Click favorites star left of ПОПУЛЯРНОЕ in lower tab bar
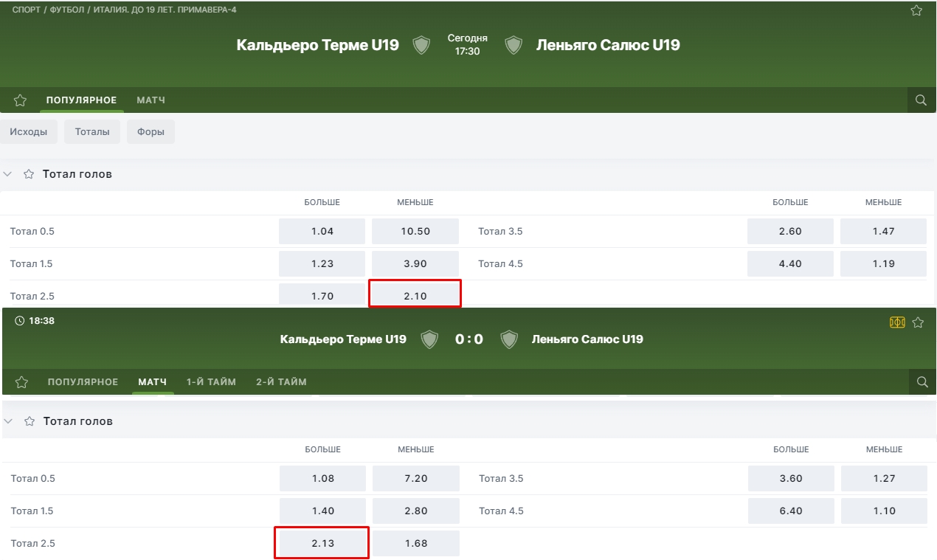937x560 pixels. [21, 382]
